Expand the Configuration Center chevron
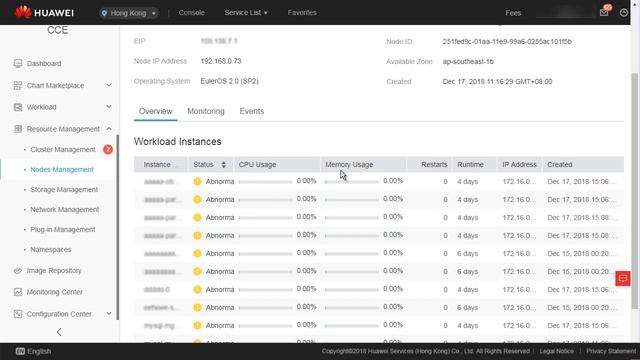 pos(109,313)
